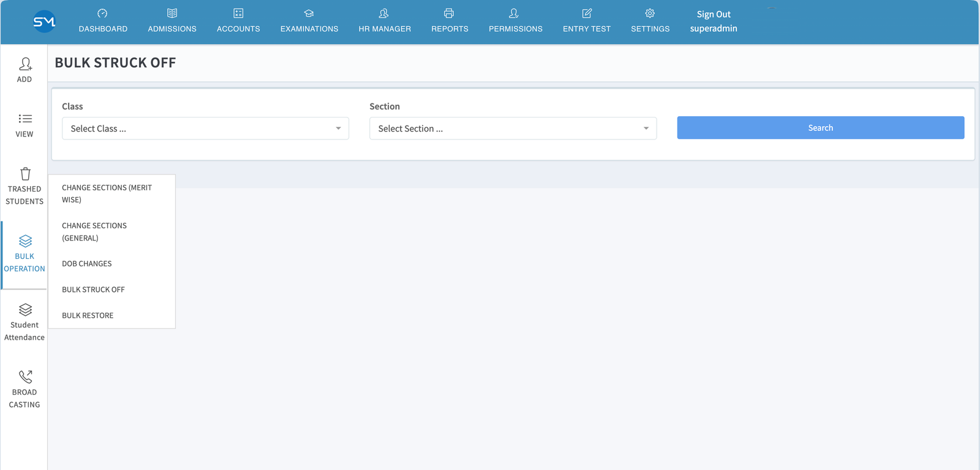Click the Section field label
Viewport: 980px width, 470px height.
385,106
